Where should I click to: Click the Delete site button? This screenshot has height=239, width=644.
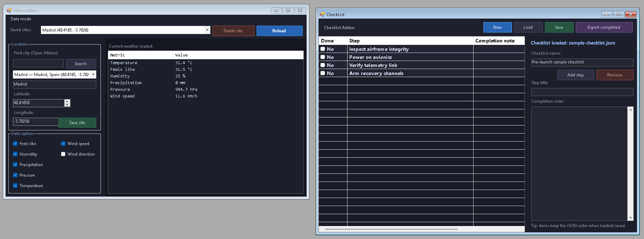point(233,31)
